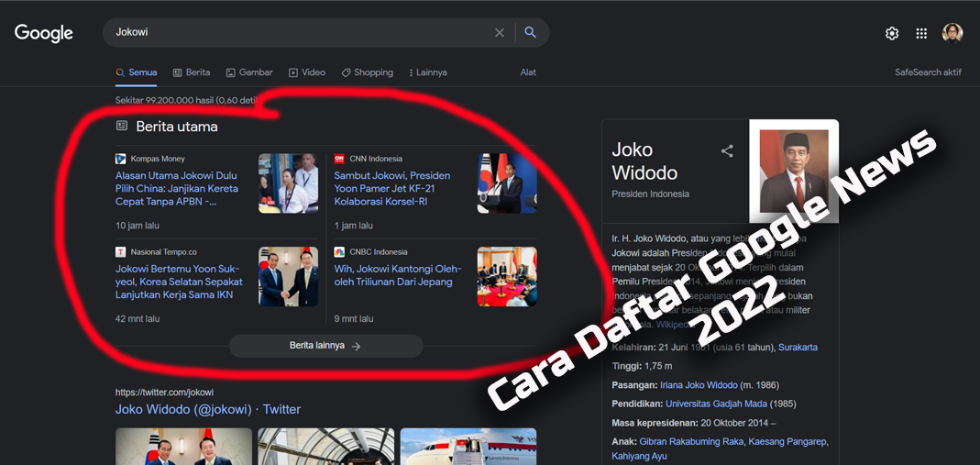
Task: Open the Lainnya more menu
Action: click(428, 72)
